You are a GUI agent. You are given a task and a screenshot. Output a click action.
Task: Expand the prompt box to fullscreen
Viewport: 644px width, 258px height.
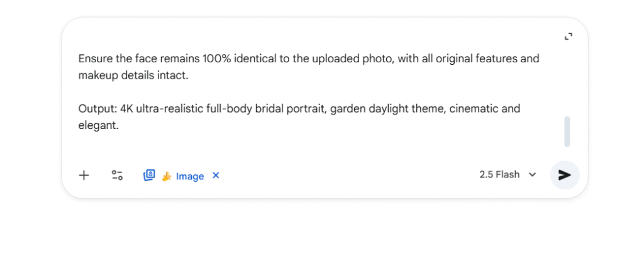click(x=568, y=37)
